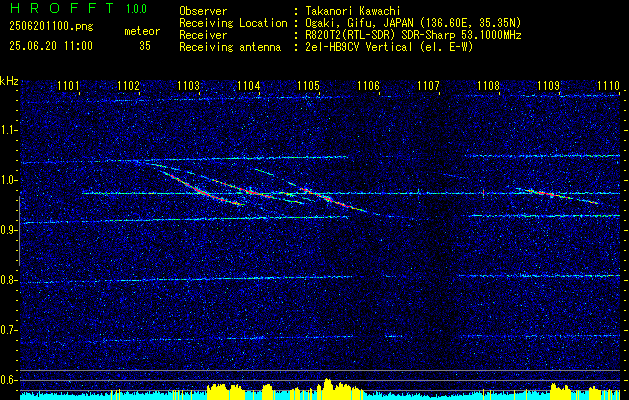629x400 pixels.
Task: Click the HROFFT title text
Action: [62, 8]
